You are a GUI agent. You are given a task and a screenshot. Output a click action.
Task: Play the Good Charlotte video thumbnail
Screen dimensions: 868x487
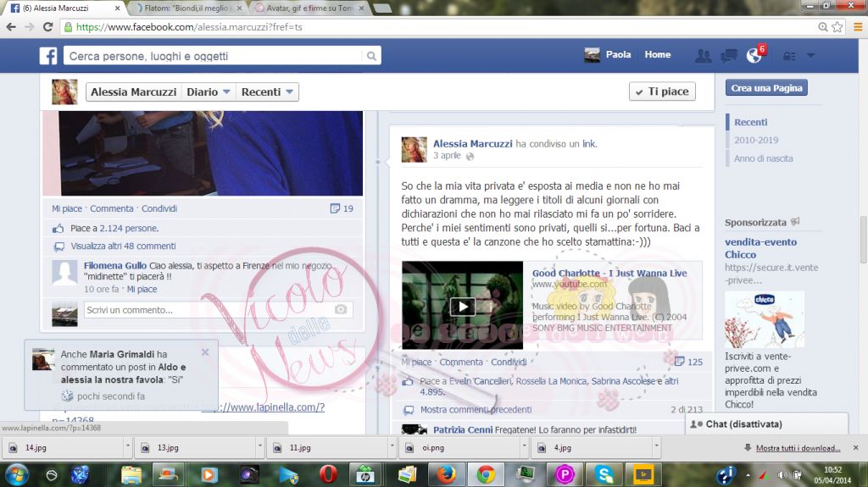(x=462, y=306)
